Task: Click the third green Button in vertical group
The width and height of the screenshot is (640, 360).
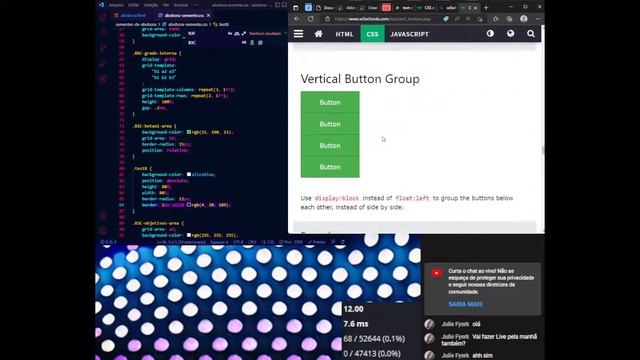Action: pos(330,146)
